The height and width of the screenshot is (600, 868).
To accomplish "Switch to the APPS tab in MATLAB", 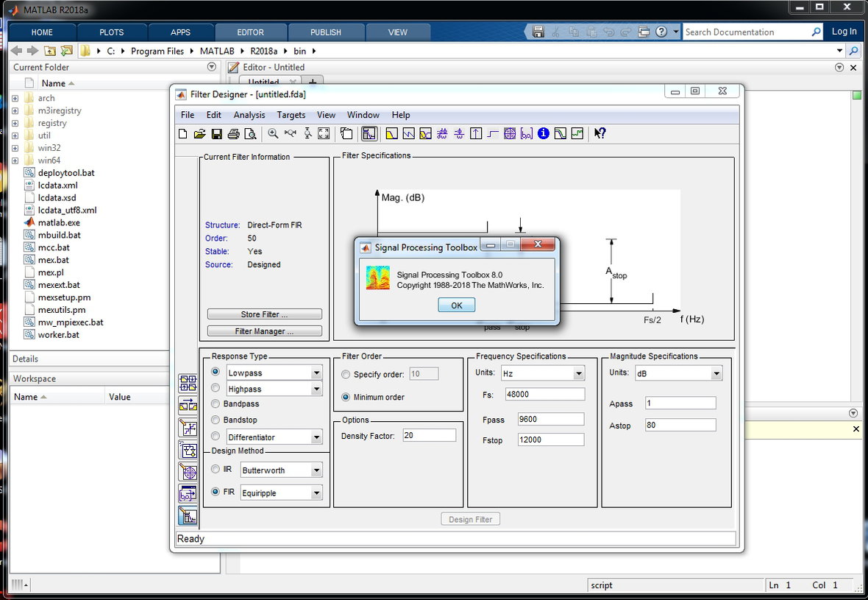I will point(180,32).
